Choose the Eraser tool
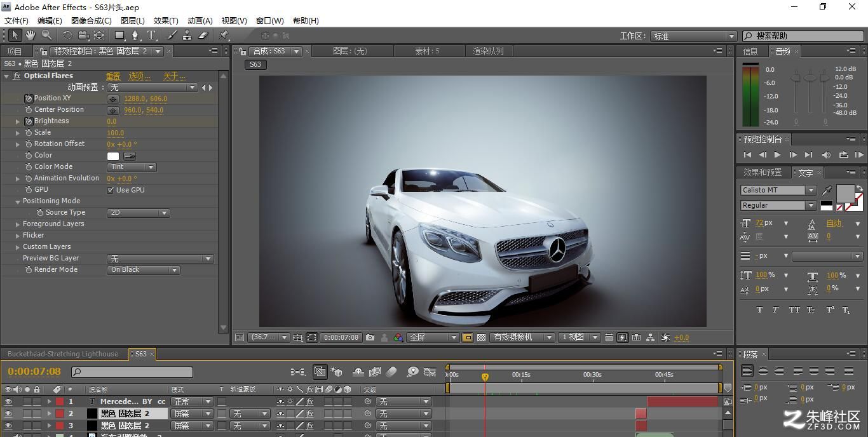The height and width of the screenshot is (437, 868). [203, 36]
